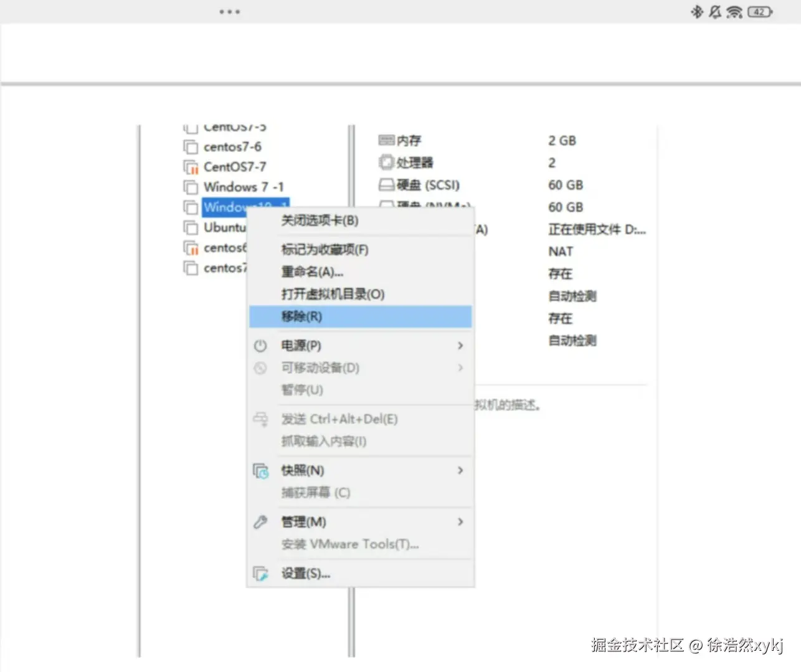Viewport: 801px width, 672px height.
Task: Click the battery indicator showing 42
Action: tap(760, 11)
